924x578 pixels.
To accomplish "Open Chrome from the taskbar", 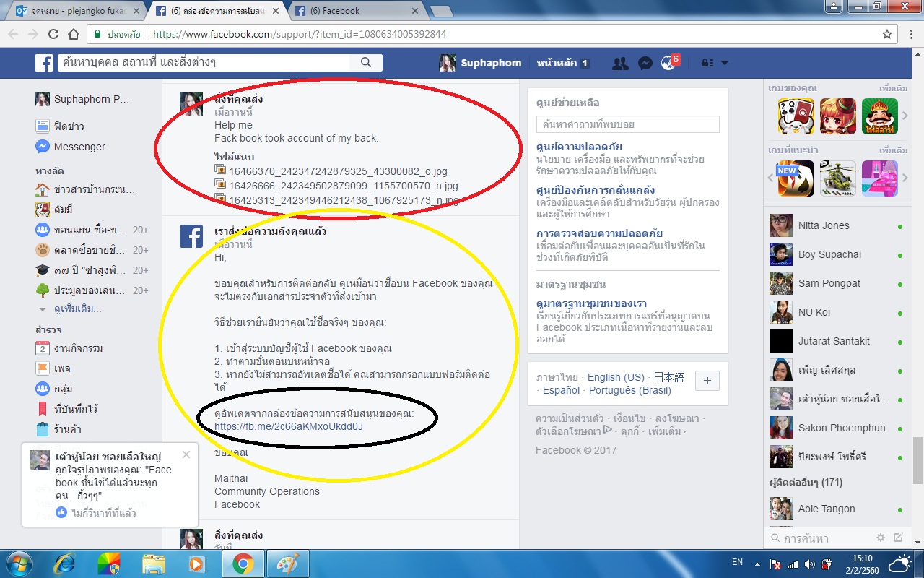I will [x=242, y=563].
